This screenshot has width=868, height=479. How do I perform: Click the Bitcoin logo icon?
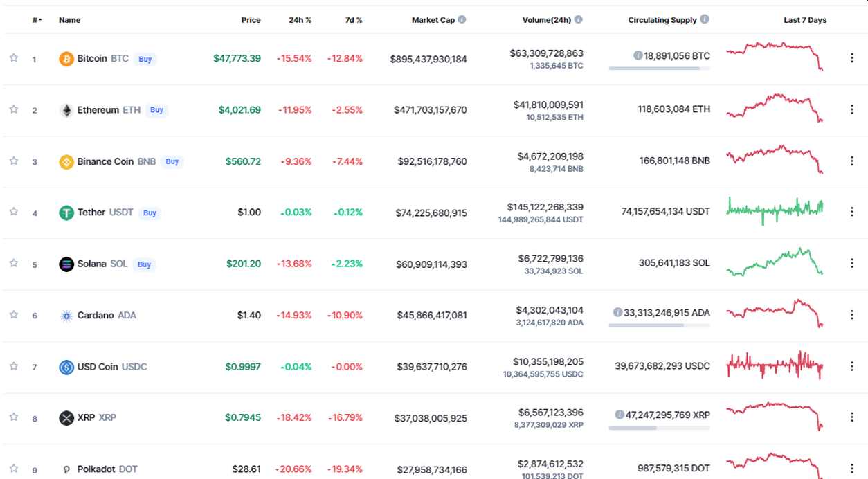coord(66,59)
